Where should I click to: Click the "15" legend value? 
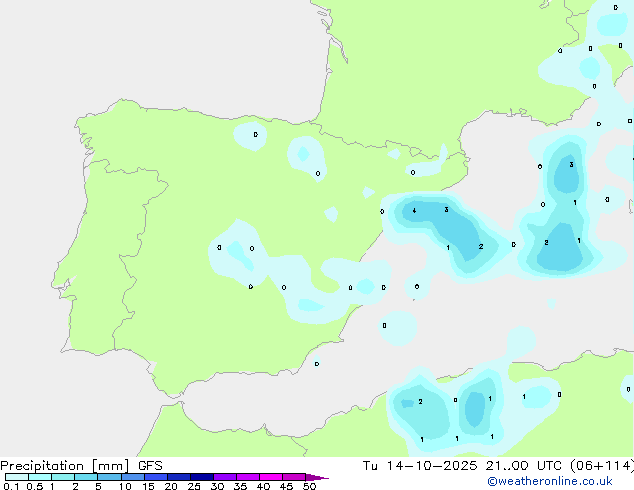(148, 486)
